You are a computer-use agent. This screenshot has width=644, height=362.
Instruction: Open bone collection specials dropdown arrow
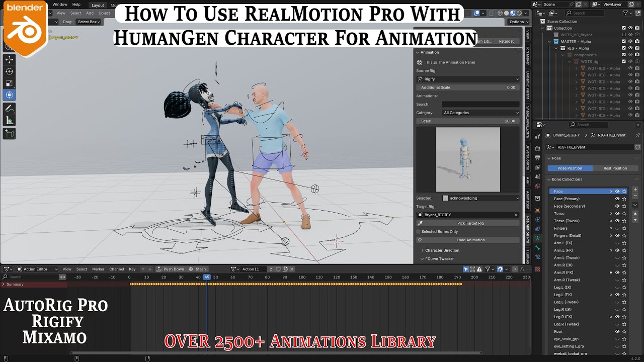[x=635, y=205]
